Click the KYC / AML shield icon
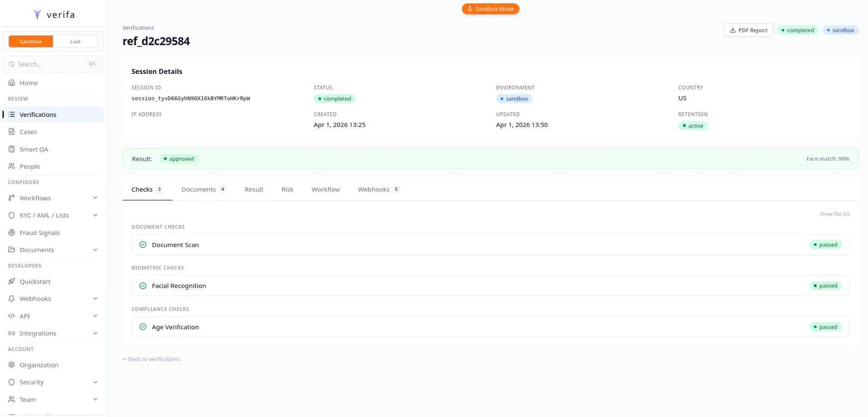 point(11,215)
